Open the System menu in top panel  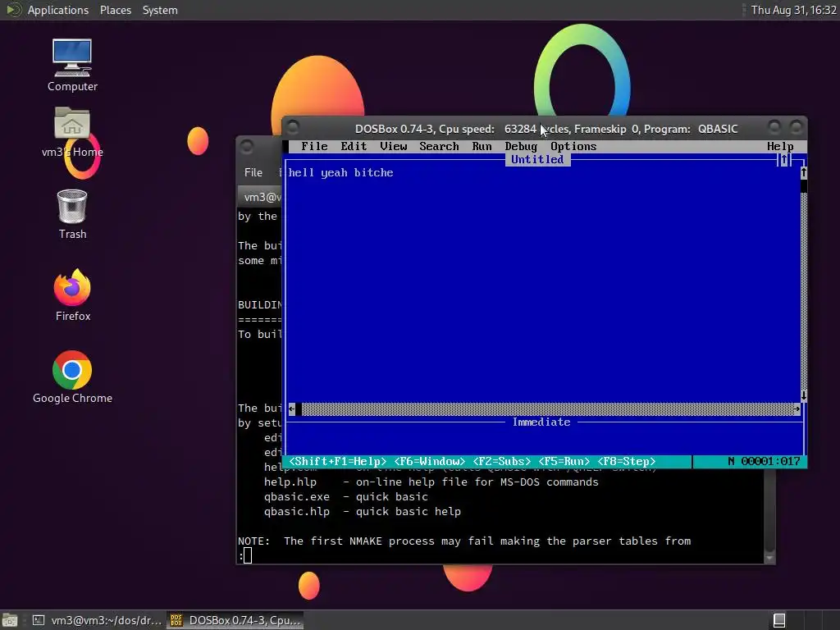(x=160, y=10)
